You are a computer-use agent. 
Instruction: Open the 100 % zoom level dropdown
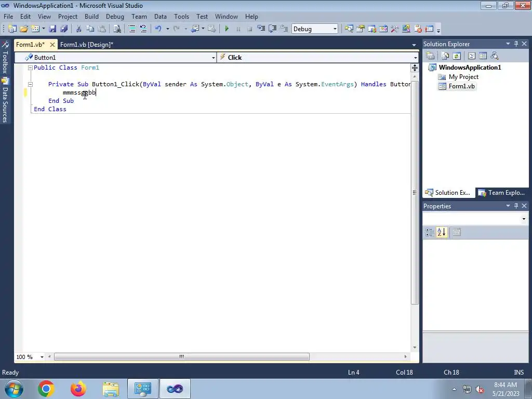42,357
